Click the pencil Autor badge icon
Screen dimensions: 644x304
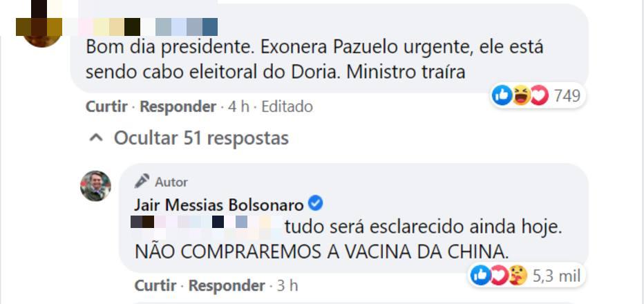coord(142,181)
